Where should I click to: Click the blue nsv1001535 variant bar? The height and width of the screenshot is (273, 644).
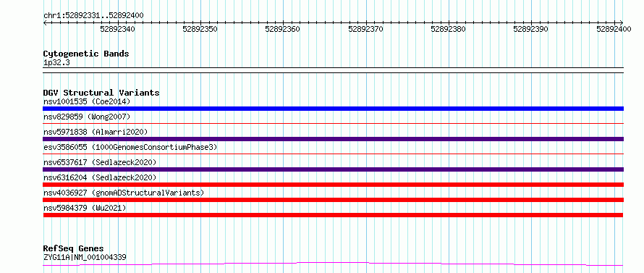(333, 109)
